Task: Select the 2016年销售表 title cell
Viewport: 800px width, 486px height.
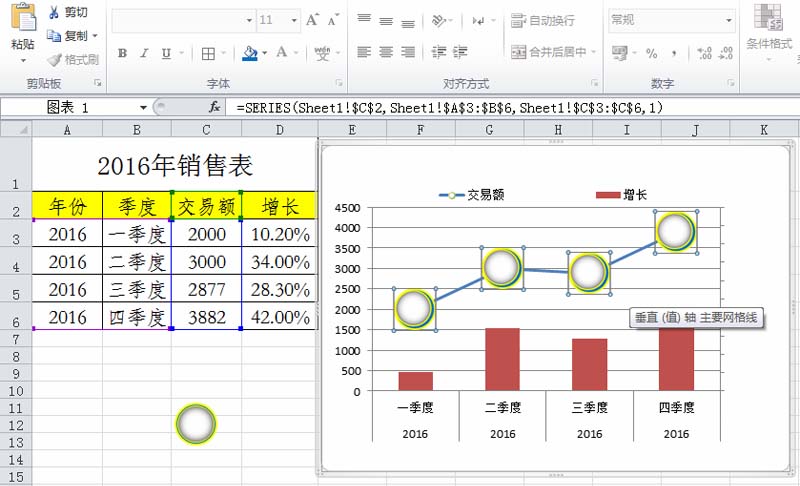Action: click(x=174, y=165)
